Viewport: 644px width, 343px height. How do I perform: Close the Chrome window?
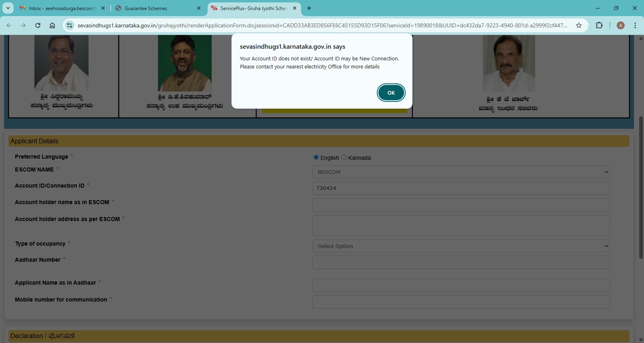coord(635,8)
